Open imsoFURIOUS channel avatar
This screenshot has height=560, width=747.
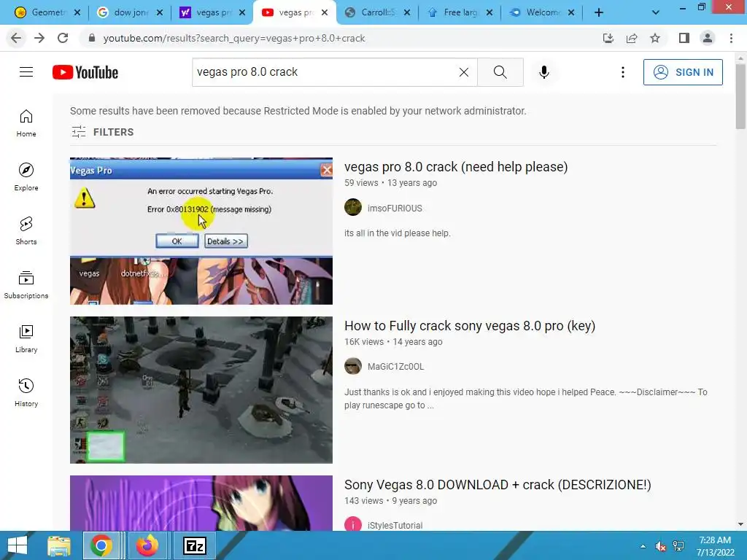pyautogui.click(x=353, y=208)
